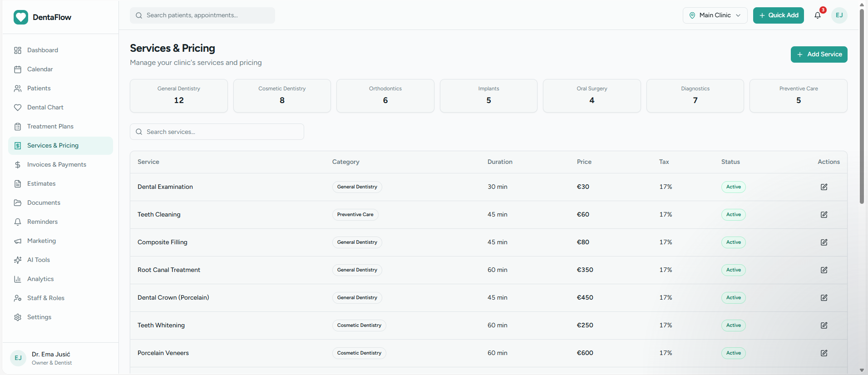Click the Category column header

[346, 162]
